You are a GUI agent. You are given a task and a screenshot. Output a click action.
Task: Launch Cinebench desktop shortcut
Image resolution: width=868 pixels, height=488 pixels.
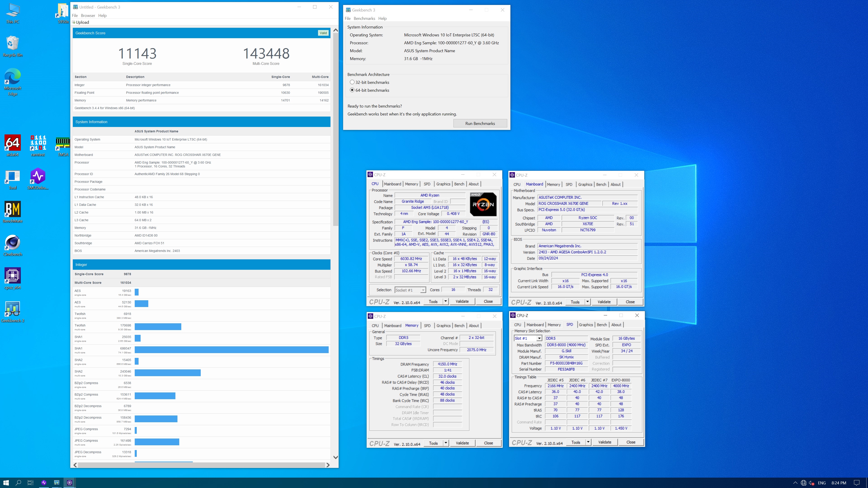coord(12,245)
